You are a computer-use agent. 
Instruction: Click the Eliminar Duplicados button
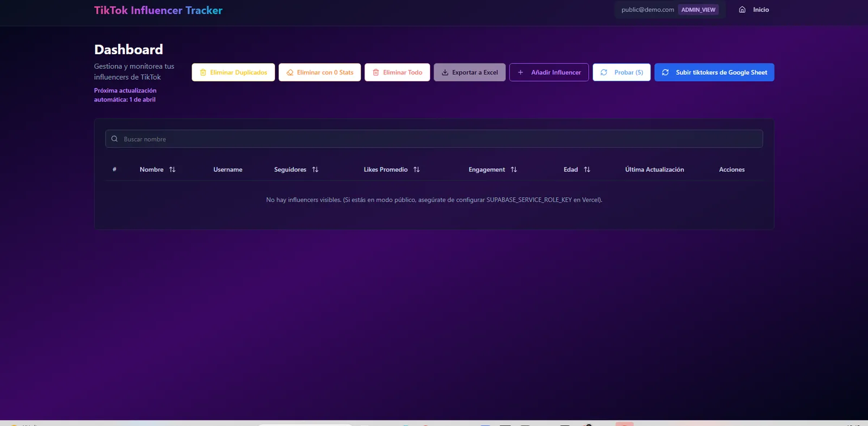pyautogui.click(x=233, y=72)
